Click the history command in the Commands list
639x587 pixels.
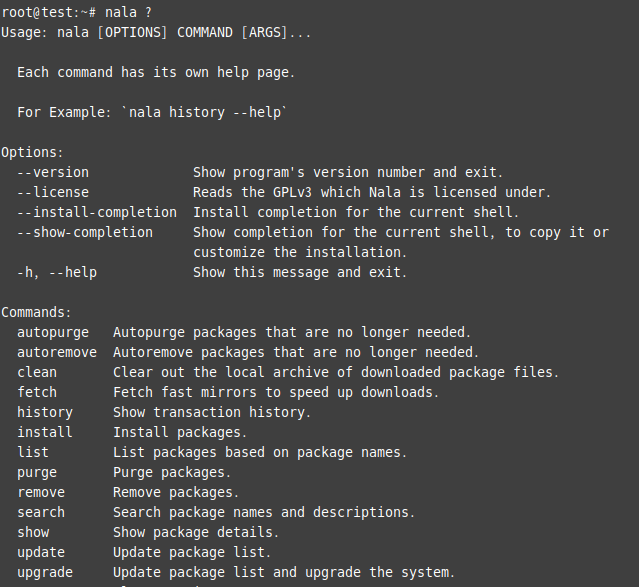click(45, 412)
